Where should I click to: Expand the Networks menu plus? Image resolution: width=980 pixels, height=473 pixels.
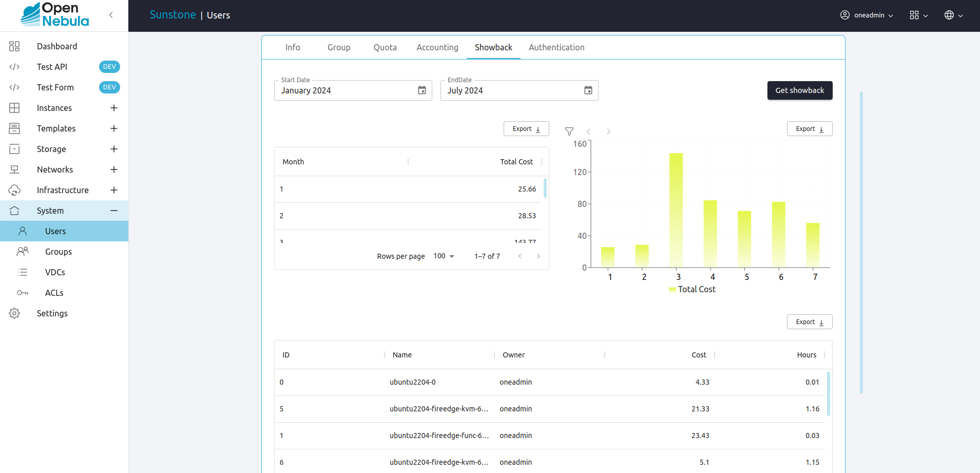click(114, 169)
